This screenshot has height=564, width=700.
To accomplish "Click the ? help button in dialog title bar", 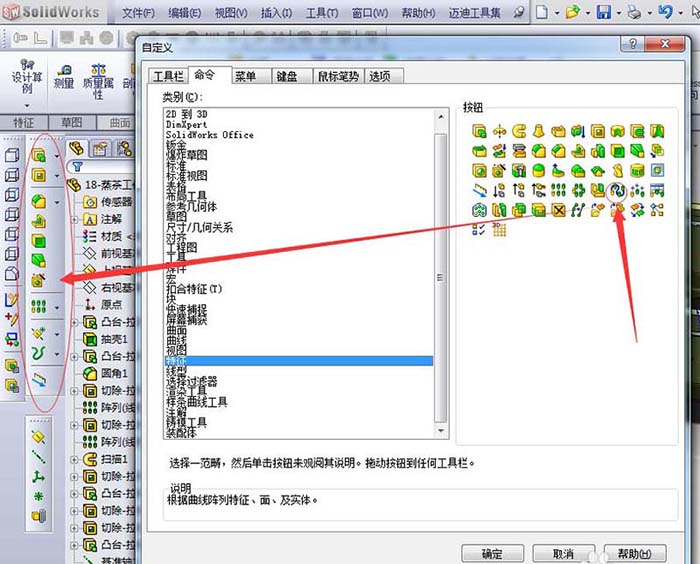I will (633, 44).
